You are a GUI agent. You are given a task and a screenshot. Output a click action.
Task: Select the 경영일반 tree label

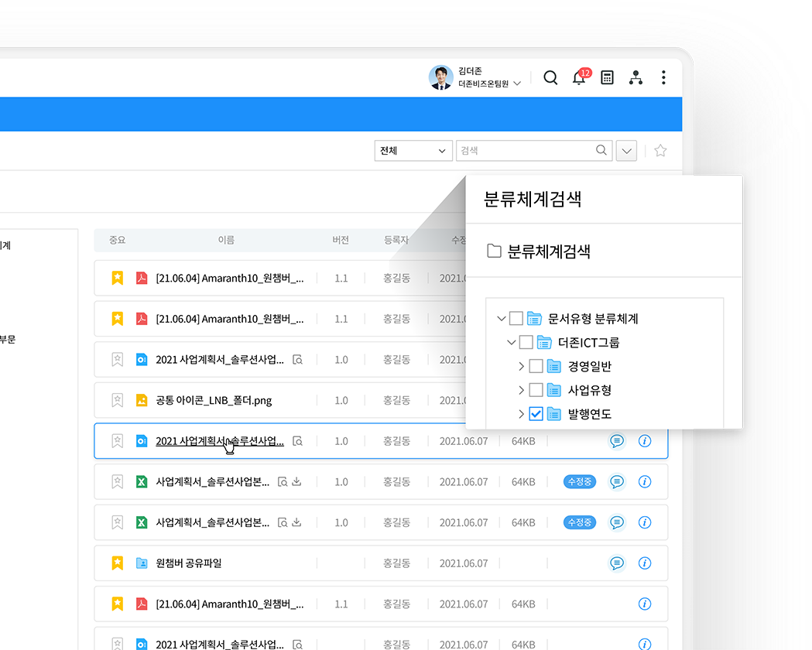point(590,367)
